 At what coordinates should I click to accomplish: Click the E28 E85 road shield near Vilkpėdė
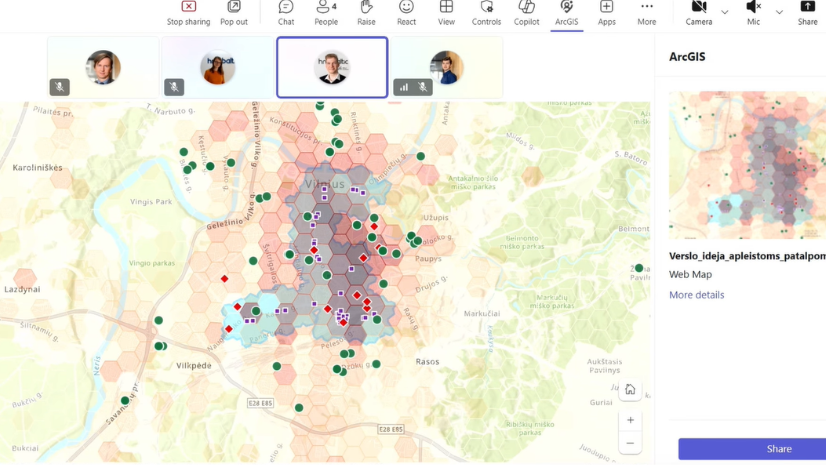point(260,403)
